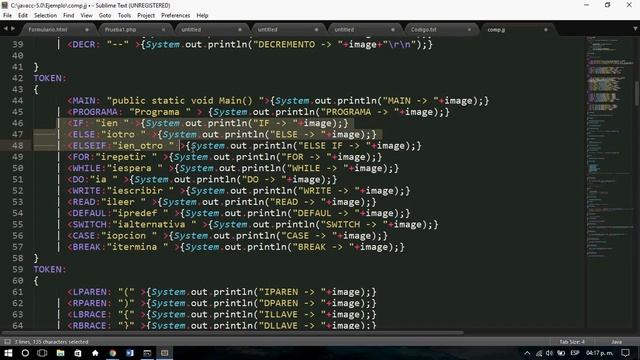
Task: Click the horizontal scrollbar thumb
Action: coord(232,333)
